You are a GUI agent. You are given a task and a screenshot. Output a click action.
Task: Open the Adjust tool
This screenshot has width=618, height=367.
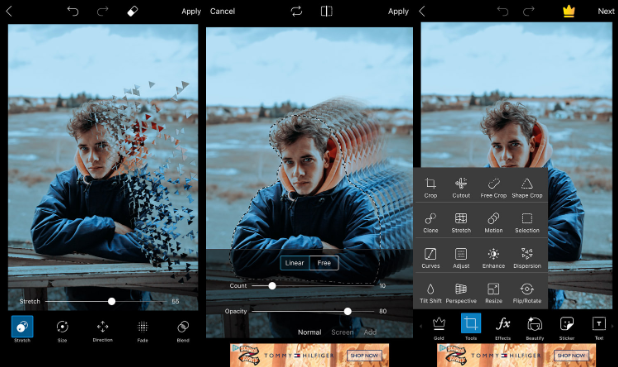(x=461, y=258)
